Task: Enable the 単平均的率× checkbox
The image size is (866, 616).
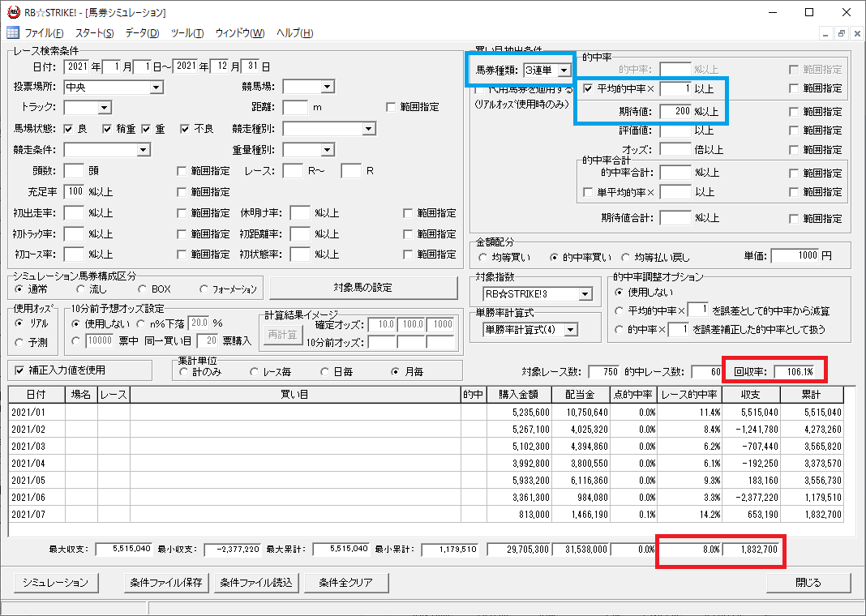Action: tap(588, 192)
